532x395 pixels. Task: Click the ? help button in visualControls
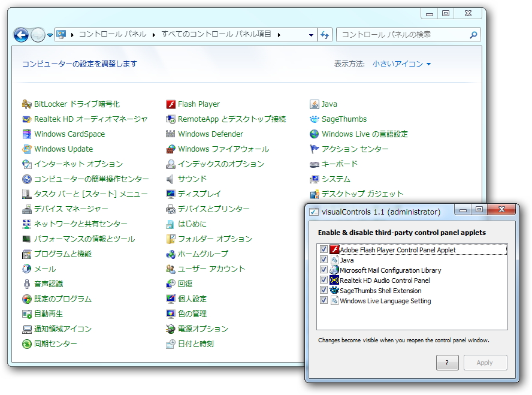[447, 363]
